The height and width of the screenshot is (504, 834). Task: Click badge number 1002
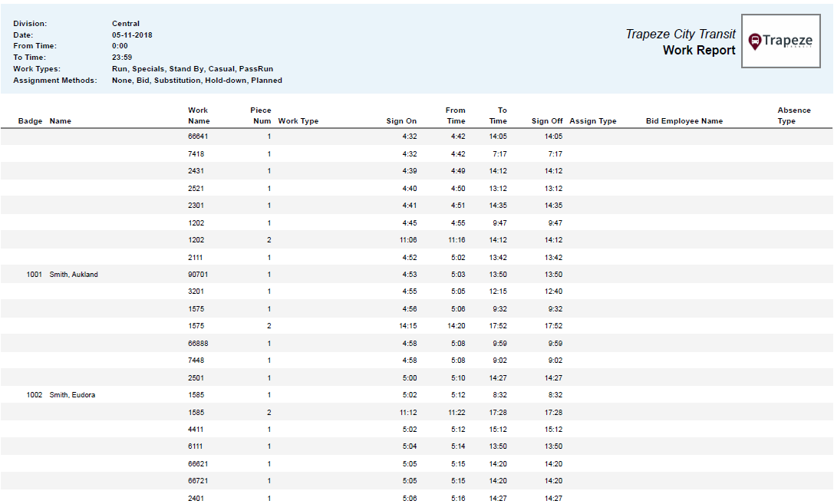34,395
